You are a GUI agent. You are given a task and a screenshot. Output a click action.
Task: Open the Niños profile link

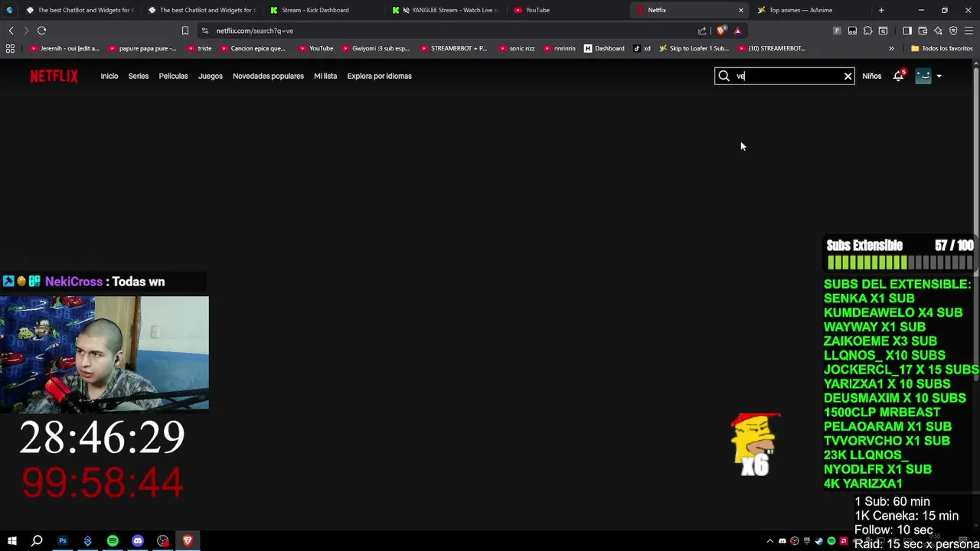(871, 76)
